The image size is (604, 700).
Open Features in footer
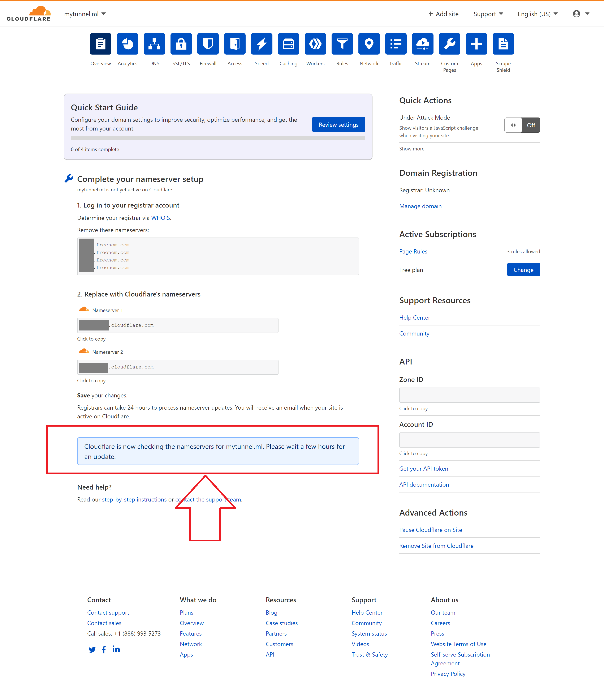[x=190, y=633]
